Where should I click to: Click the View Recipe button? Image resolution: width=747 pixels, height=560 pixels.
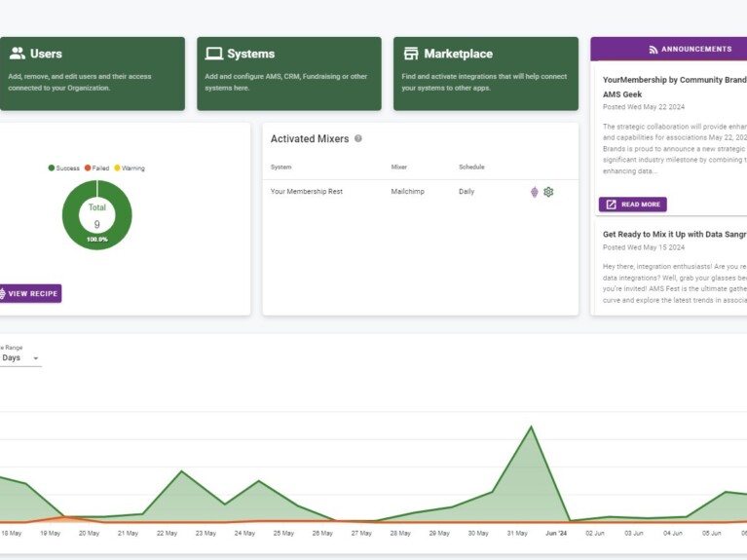(x=29, y=293)
